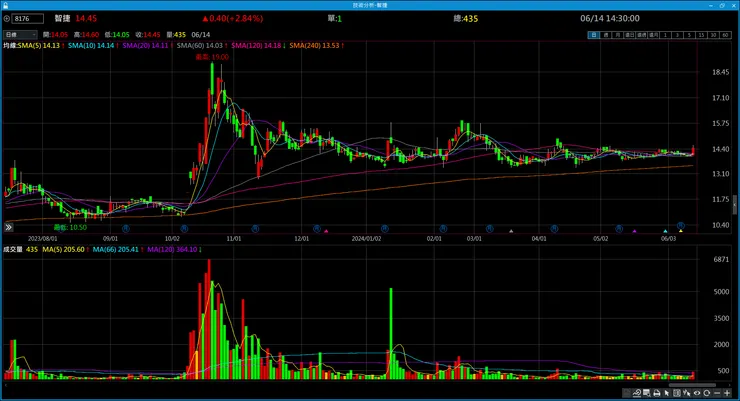Switch to the 5-minute chart tab
The image size is (740, 401).
pyautogui.click(x=690, y=35)
